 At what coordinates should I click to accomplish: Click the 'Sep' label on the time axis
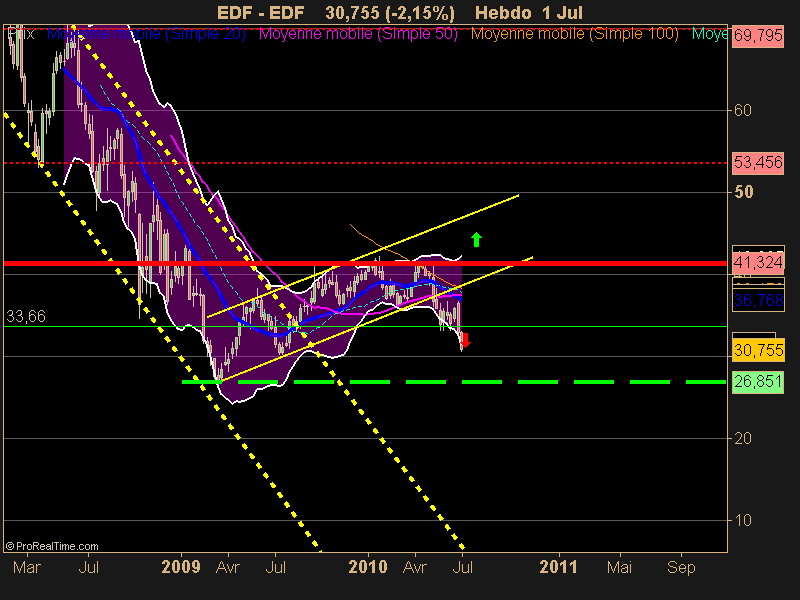[x=681, y=567]
